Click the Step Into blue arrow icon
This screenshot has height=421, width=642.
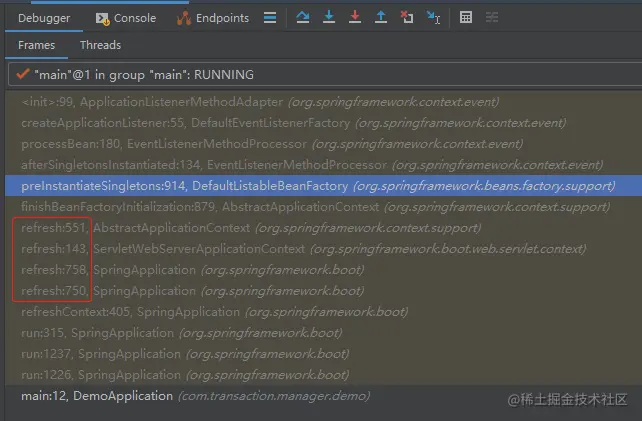tap(329, 17)
